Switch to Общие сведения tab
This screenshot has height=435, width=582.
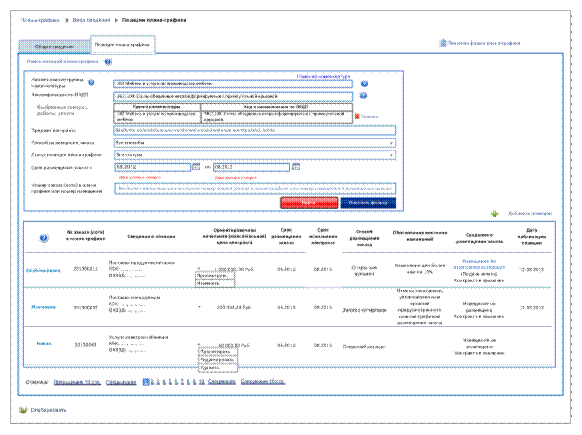pyautogui.click(x=54, y=47)
